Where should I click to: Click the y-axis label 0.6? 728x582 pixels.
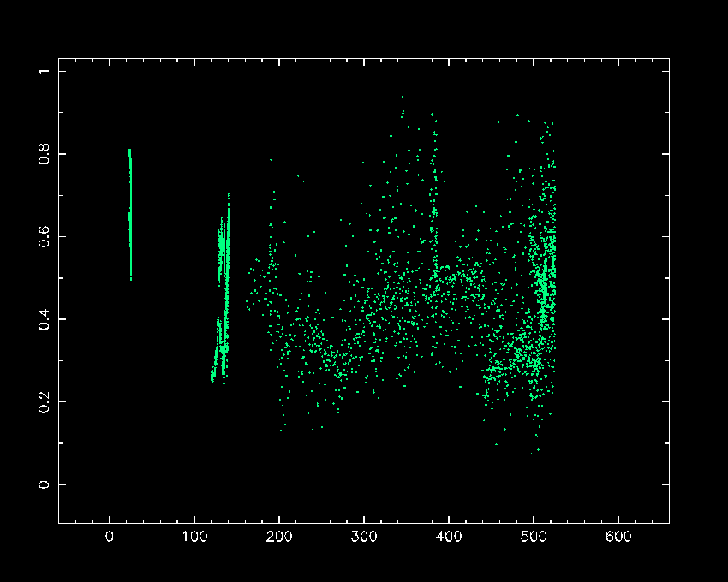tap(44, 237)
